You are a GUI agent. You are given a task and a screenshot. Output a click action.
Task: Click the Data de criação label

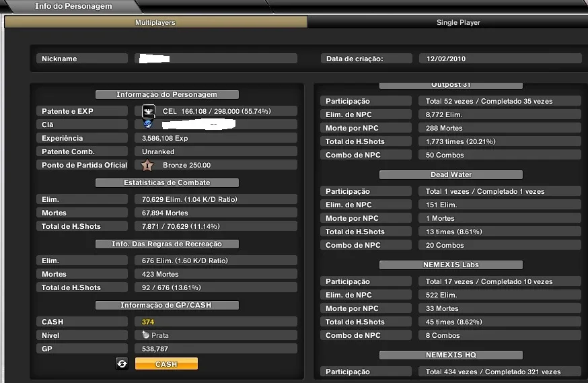[355, 59]
